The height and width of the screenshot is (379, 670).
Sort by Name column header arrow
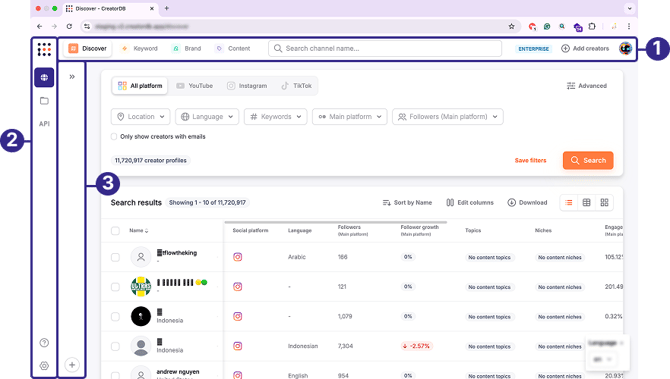(x=147, y=231)
